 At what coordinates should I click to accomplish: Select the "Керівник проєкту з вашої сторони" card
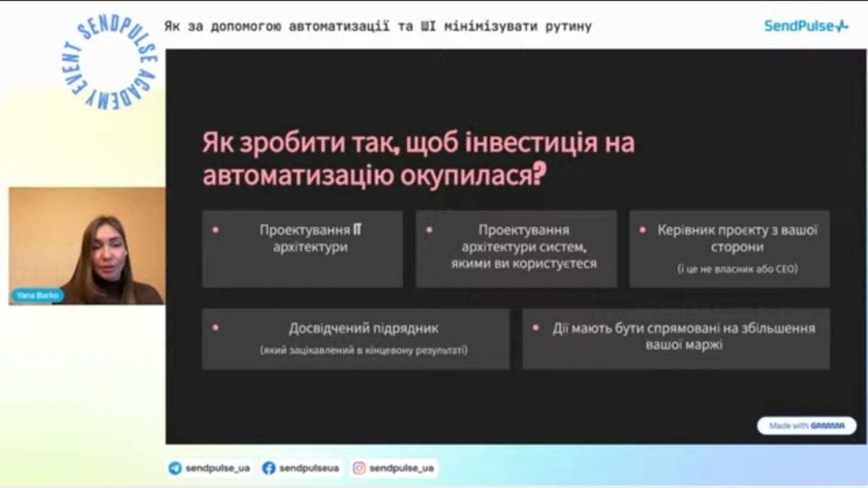[x=729, y=248]
